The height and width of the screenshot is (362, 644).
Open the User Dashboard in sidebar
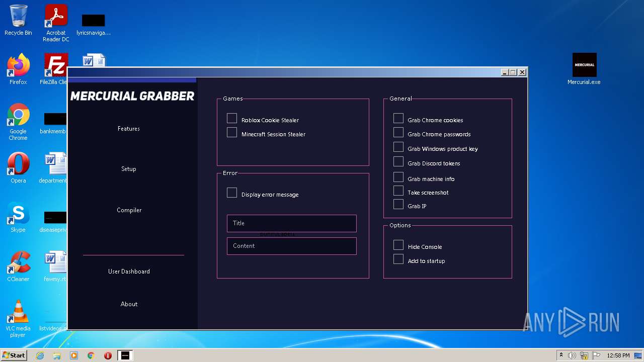click(x=129, y=271)
